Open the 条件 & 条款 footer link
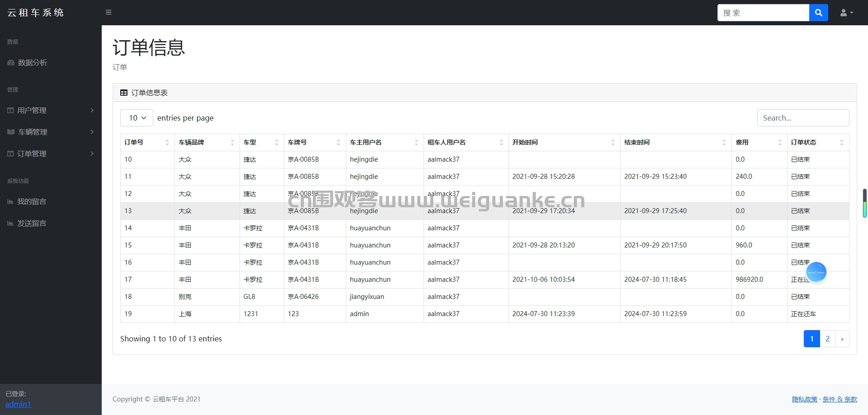The image size is (868, 415). [x=840, y=399]
